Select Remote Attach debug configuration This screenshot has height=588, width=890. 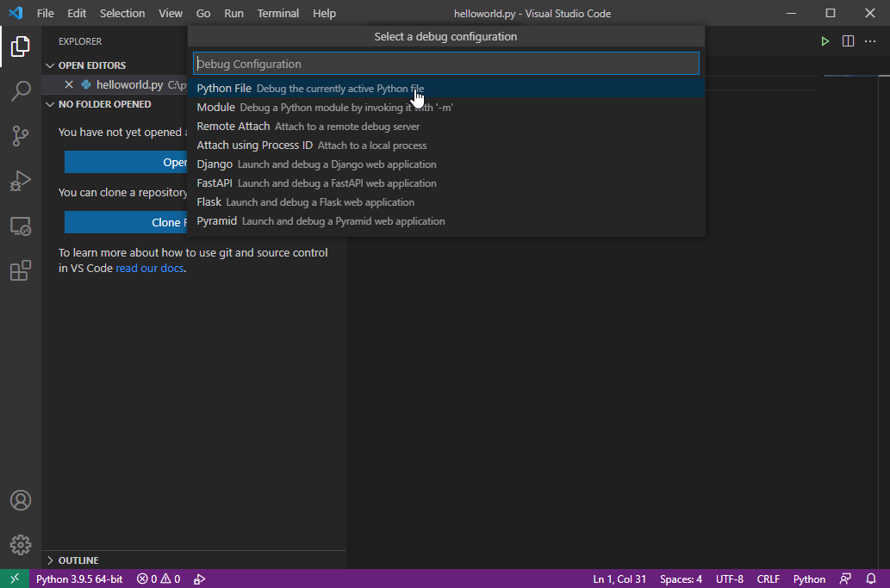point(446,127)
